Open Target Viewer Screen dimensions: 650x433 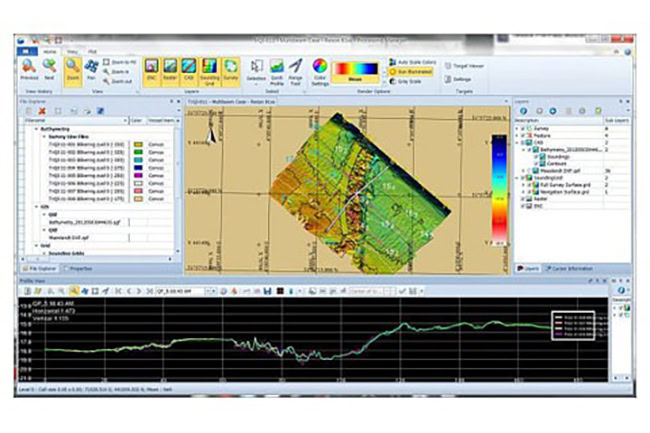(464, 66)
